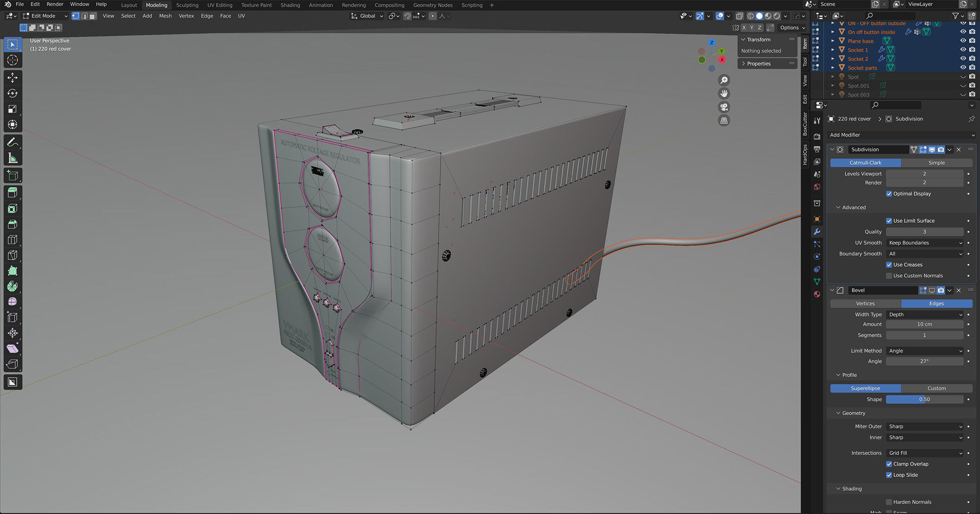Pick the Annotate pencil tool

[13, 142]
